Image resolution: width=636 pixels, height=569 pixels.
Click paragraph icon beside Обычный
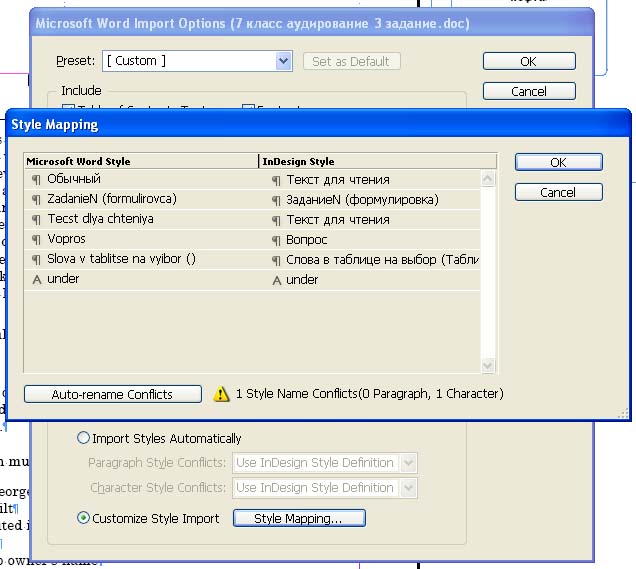click(x=37, y=180)
